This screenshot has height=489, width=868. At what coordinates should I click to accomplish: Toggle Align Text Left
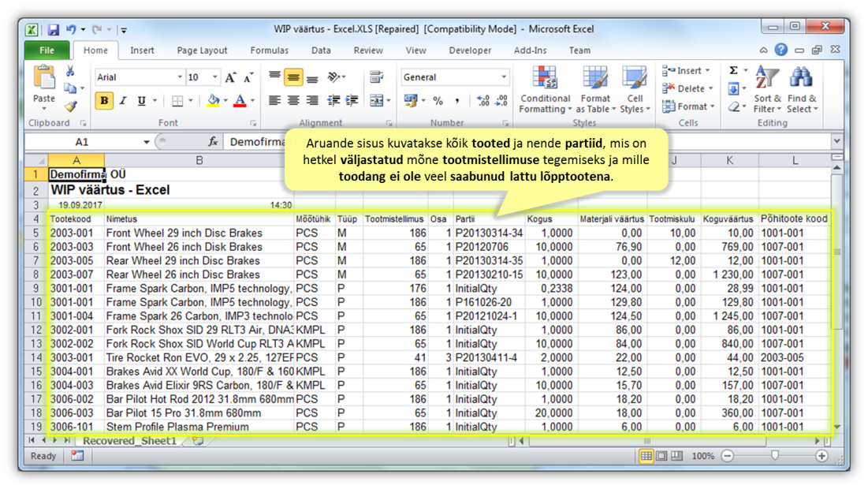[x=274, y=100]
